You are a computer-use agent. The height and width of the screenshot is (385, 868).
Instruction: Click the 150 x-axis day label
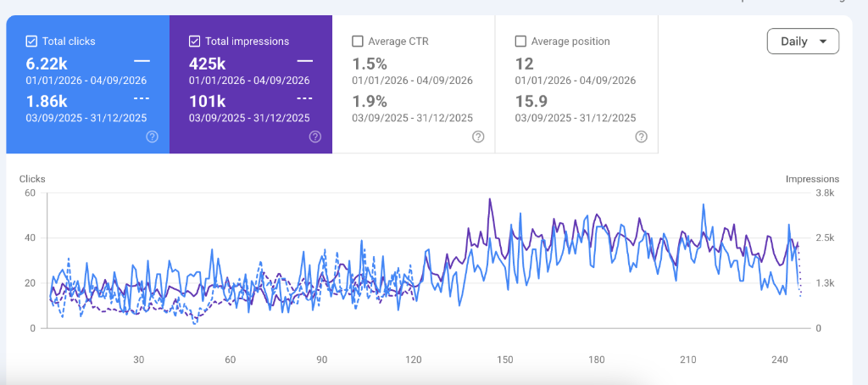click(x=504, y=360)
